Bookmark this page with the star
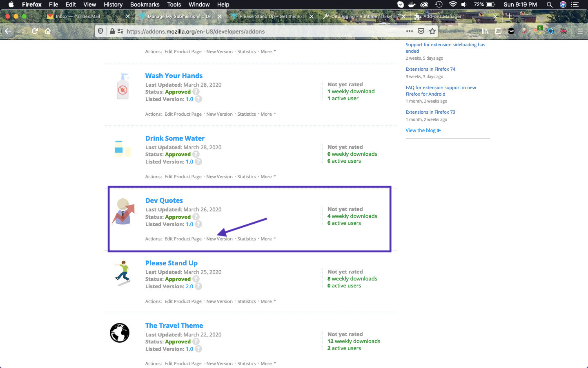This screenshot has width=588, height=368. pos(432,31)
